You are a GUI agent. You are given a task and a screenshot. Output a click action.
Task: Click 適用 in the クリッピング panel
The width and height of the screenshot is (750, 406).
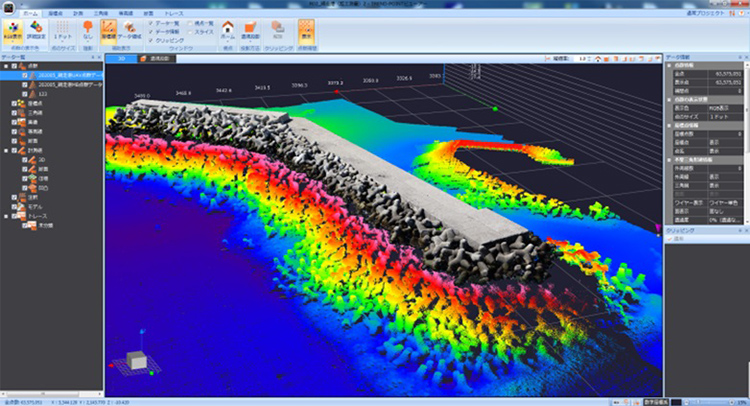pos(676,239)
